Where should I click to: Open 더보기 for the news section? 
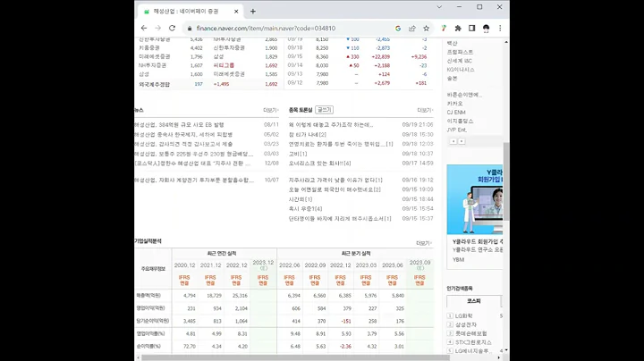[x=271, y=110]
